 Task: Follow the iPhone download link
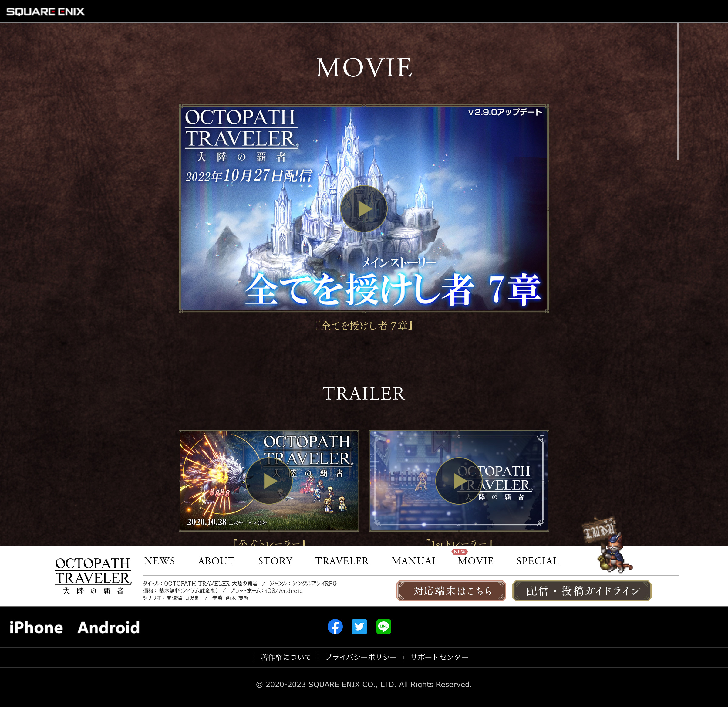[x=36, y=628]
